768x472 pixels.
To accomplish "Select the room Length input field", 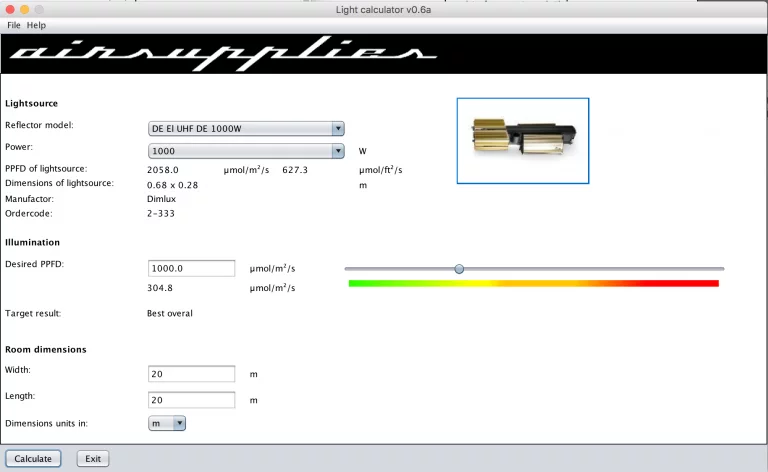I will [191, 400].
